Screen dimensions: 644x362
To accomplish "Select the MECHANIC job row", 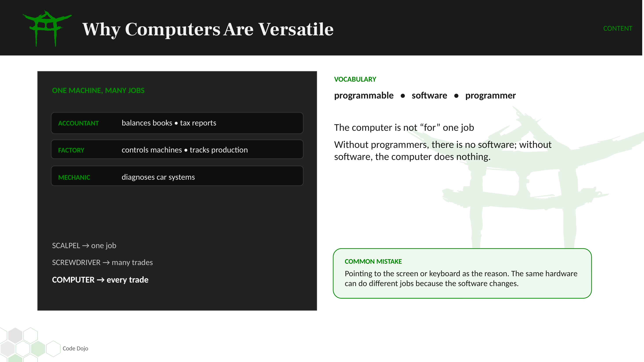I will (177, 176).
